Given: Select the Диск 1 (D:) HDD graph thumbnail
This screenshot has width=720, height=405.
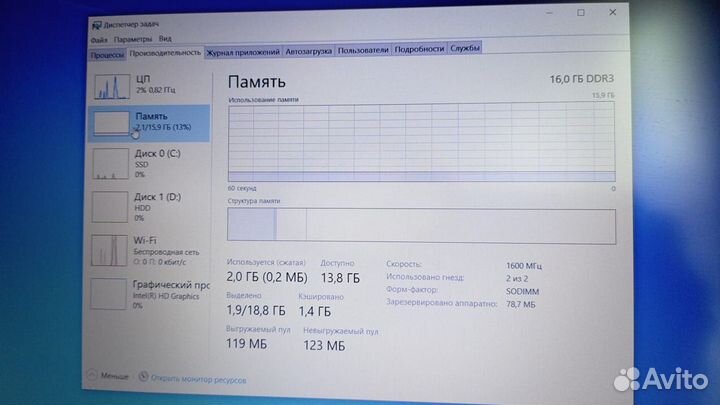Looking at the screenshot, I should [110, 207].
